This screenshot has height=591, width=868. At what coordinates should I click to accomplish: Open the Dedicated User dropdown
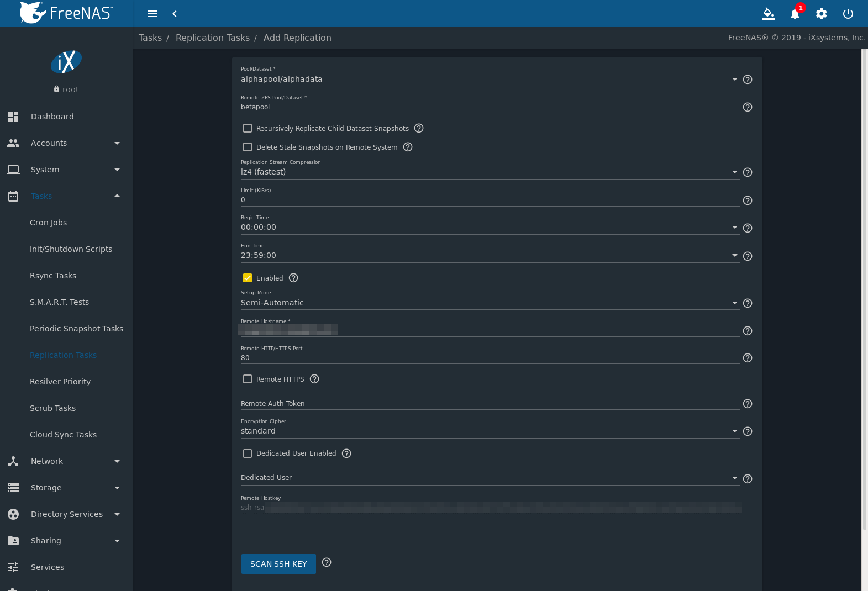[490, 478]
